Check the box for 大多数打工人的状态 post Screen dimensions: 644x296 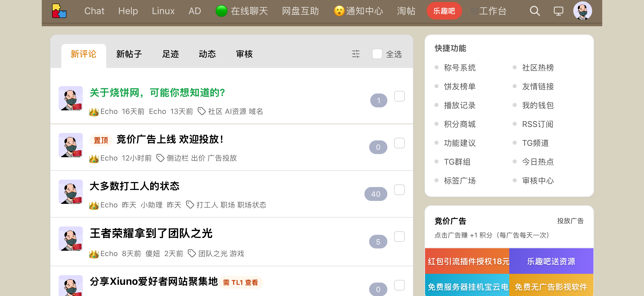[x=399, y=190]
